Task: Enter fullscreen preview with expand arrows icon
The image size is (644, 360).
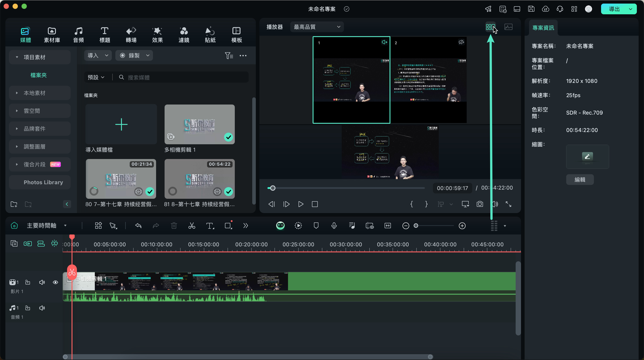Action: click(x=508, y=204)
